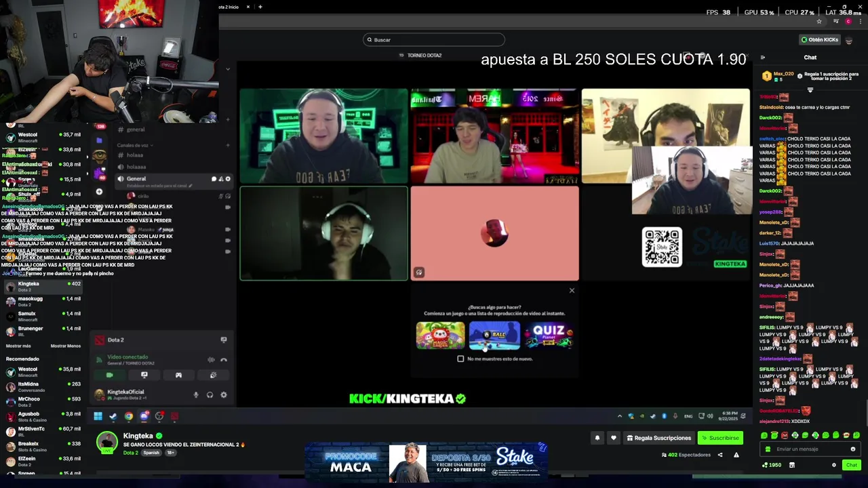The width and height of the screenshot is (868, 488).
Task: Click the green Chat send button
Action: click(x=852, y=465)
